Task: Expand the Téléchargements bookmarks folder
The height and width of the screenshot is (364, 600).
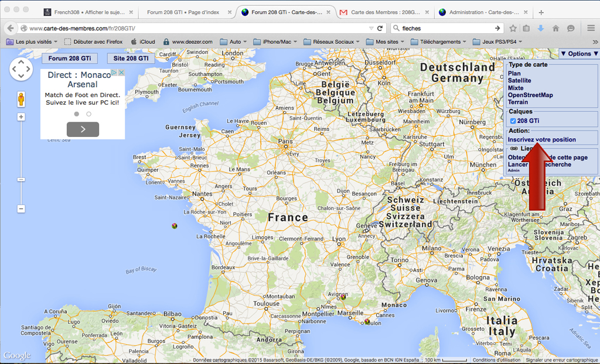Action: pyautogui.click(x=438, y=42)
